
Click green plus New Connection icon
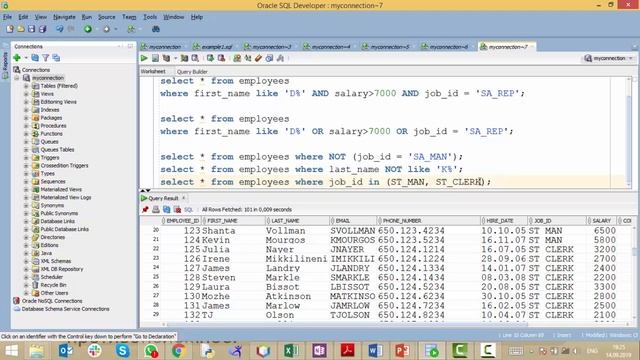tap(17, 58)
